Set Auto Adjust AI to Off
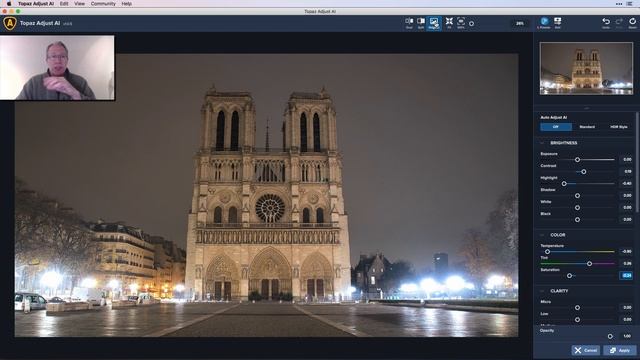 (x=556, y=127)
